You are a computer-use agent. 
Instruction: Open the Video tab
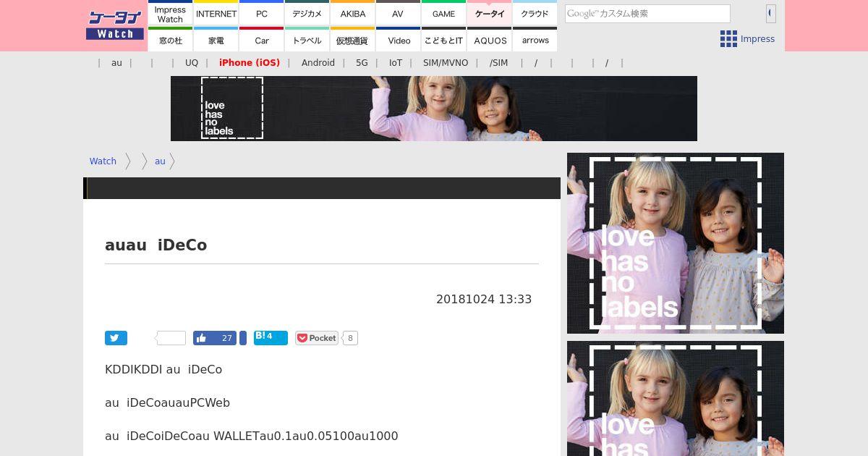(x=398, y=40)
